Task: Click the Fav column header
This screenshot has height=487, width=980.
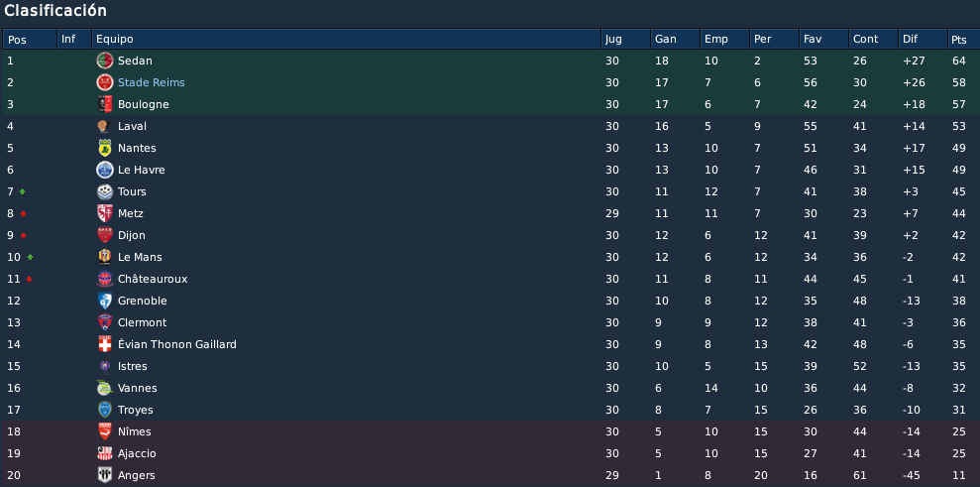Action: click(x=823, y=39)
